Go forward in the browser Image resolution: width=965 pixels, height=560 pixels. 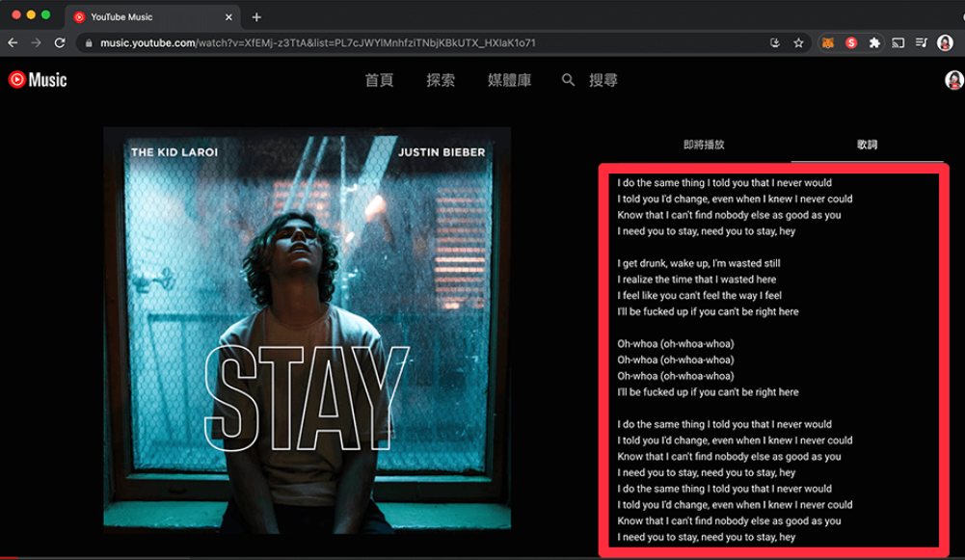coord(37,42)
